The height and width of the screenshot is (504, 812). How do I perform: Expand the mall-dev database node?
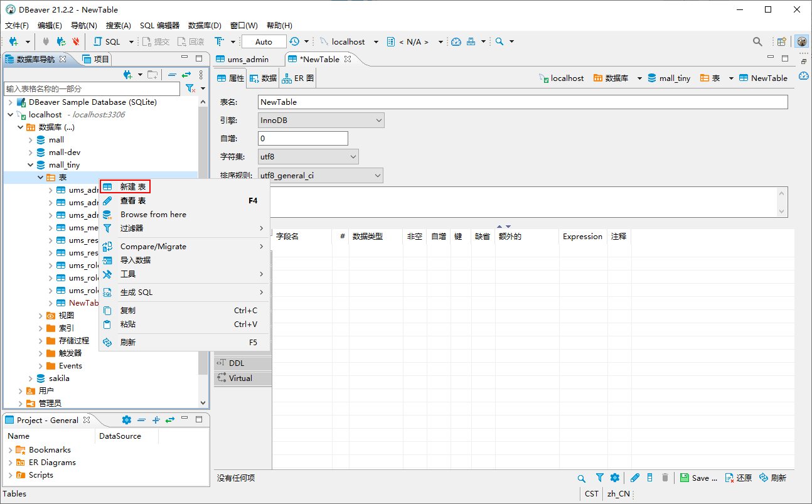pos(31,153)
